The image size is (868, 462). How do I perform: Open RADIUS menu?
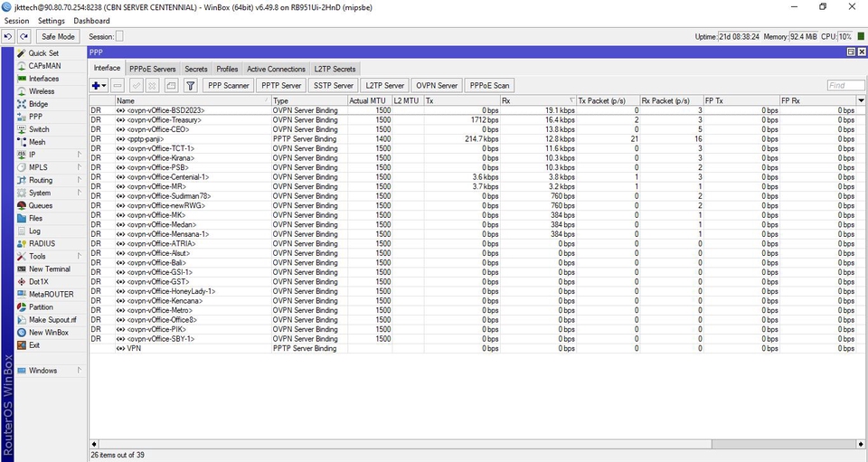tap(42, 243)
